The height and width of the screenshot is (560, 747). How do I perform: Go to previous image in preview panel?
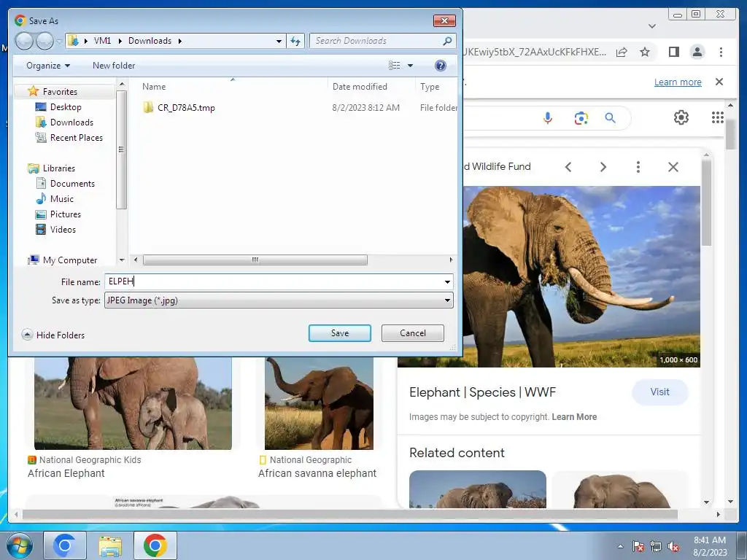coord(568,167)
